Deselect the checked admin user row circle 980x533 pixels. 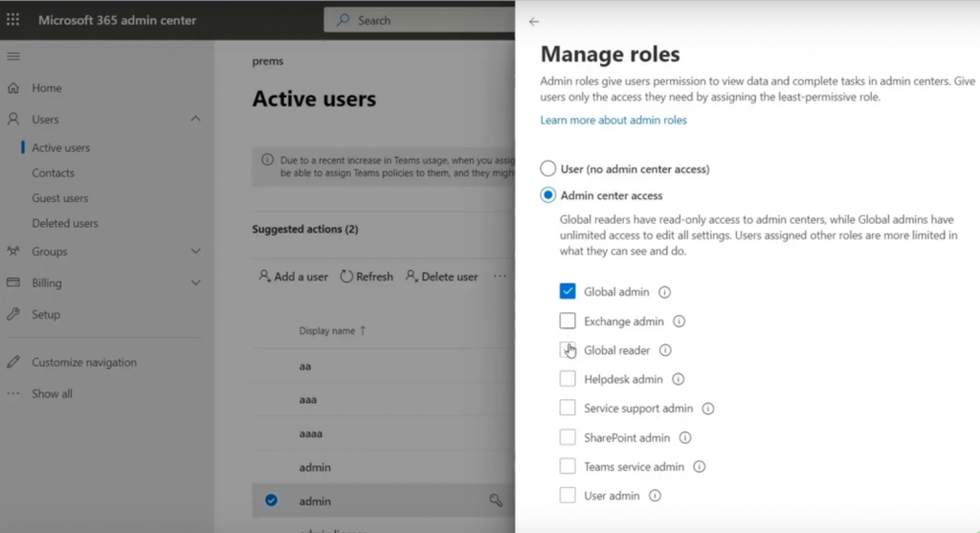click(271, 500)
